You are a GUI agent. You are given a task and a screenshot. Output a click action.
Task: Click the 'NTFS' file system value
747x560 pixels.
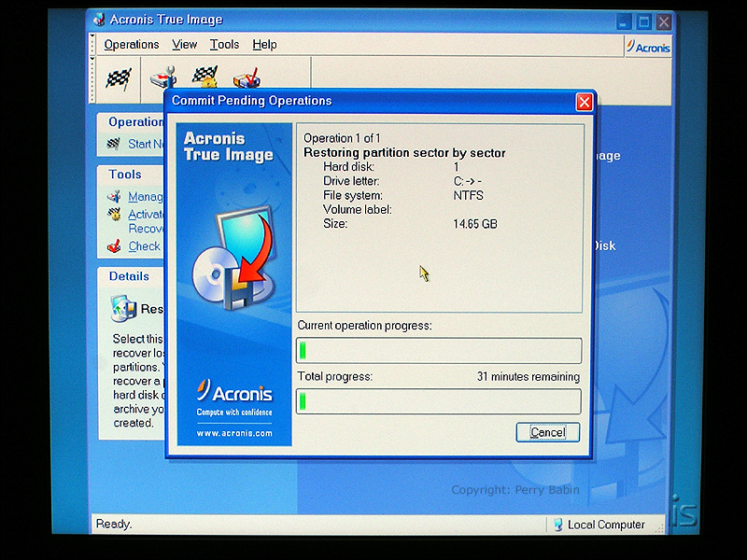(x=469, y=195)
